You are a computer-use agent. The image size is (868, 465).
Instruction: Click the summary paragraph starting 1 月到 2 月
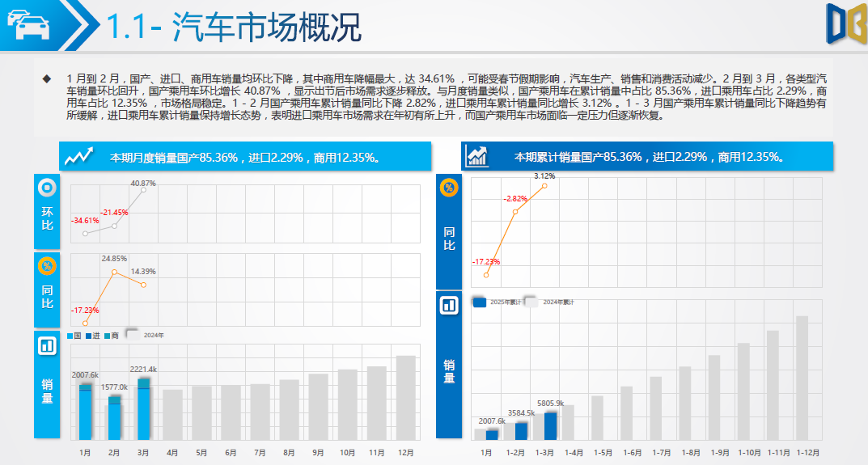pos(447,97)
